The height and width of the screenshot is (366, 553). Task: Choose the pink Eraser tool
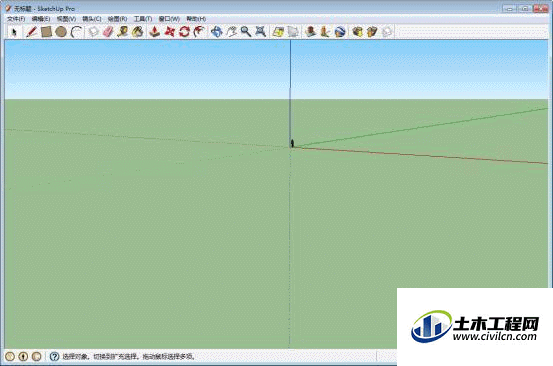point(108,32)
